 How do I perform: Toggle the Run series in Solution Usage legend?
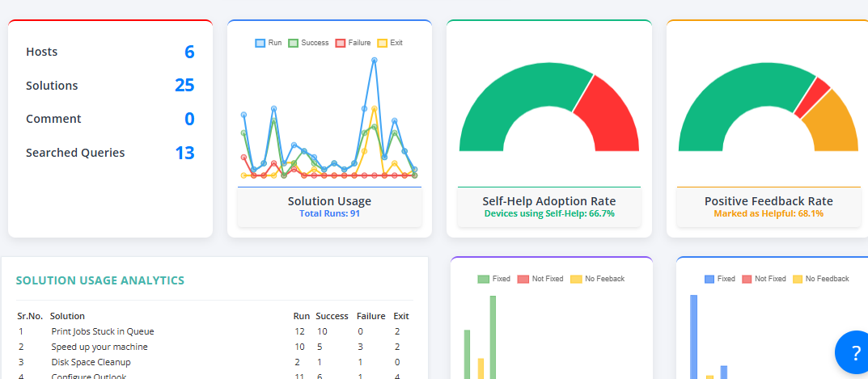click(x=269, y=43)
